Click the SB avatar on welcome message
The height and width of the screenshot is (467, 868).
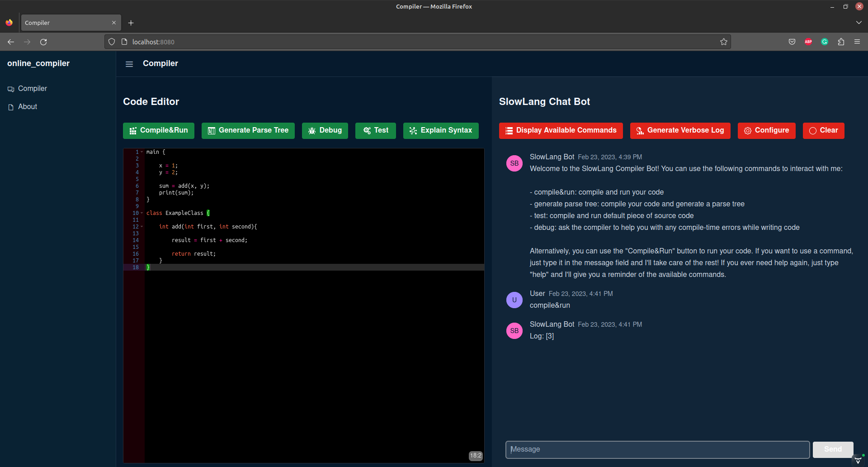point(514,163)
